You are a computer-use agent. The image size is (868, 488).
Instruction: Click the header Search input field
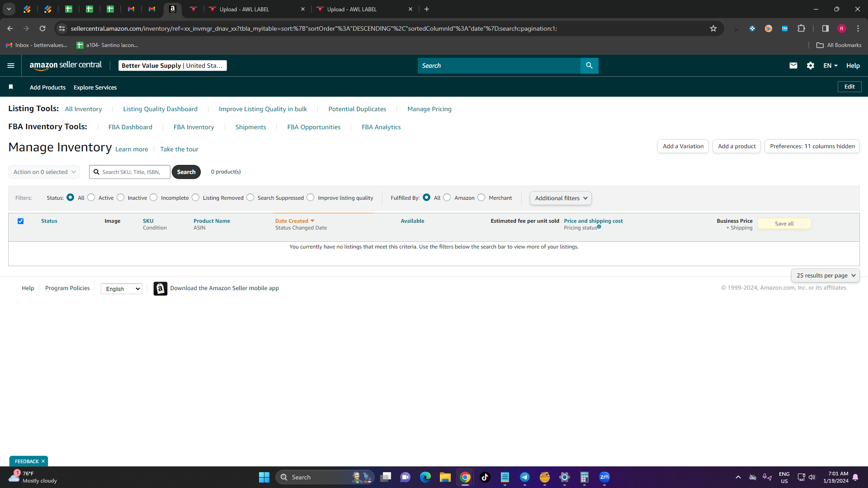coord(499,66)
